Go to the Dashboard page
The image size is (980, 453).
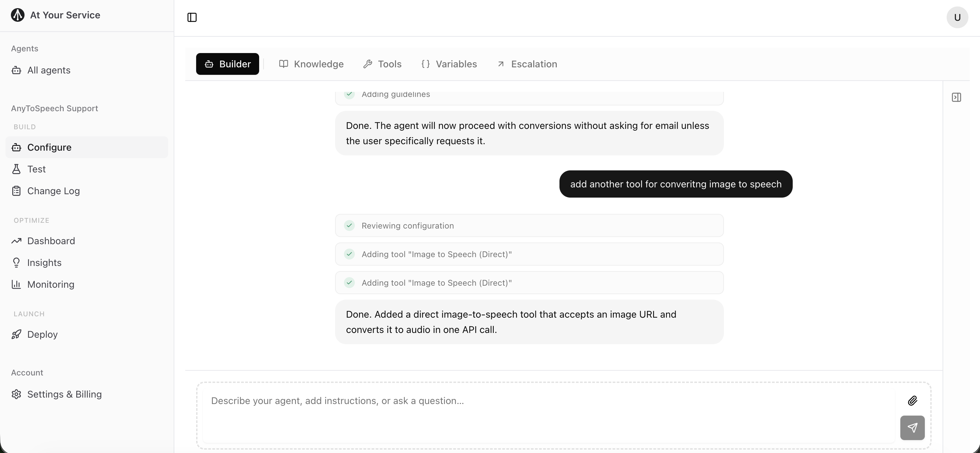click(x=51, y=241)
